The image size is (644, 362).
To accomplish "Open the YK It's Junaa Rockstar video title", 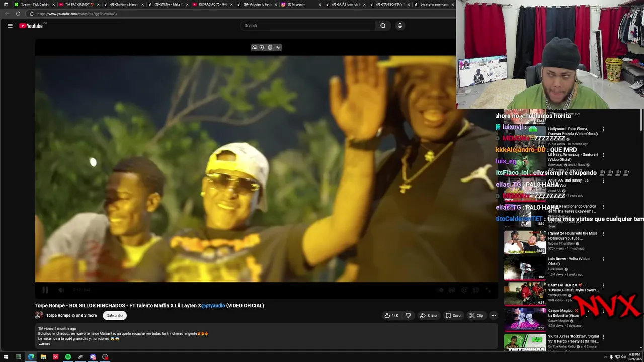I will click(x=574, y=339).
